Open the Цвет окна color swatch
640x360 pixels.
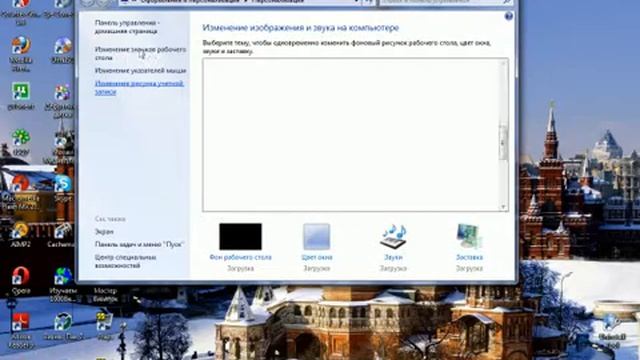coord(316,236)
